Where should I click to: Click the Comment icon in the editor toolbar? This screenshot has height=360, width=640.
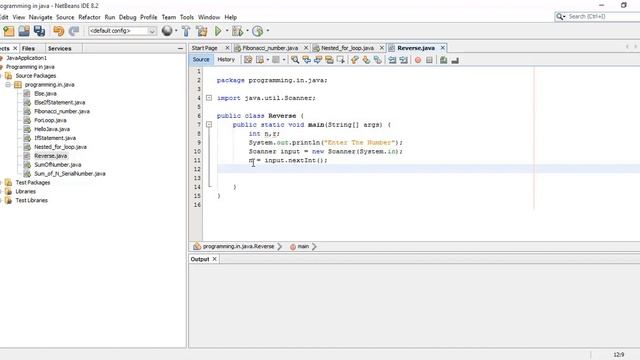click(x=444, y=60)
